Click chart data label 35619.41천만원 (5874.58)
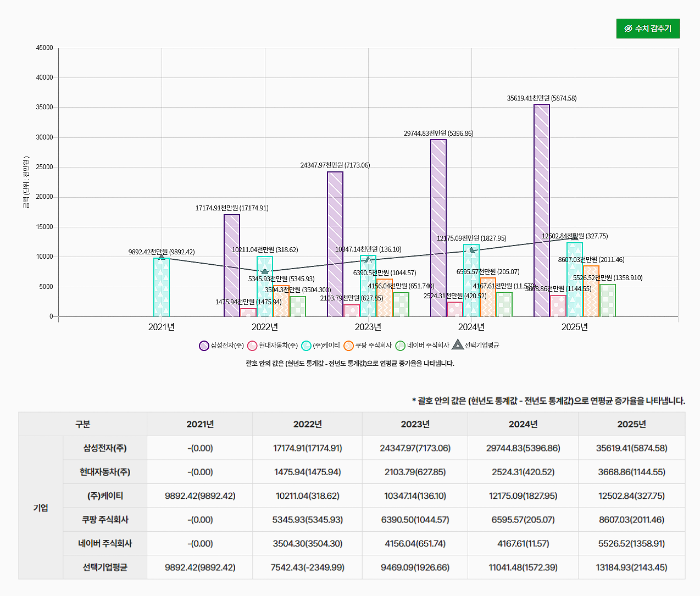The height and width of the screenshot is (596, 700). (542, 98)
